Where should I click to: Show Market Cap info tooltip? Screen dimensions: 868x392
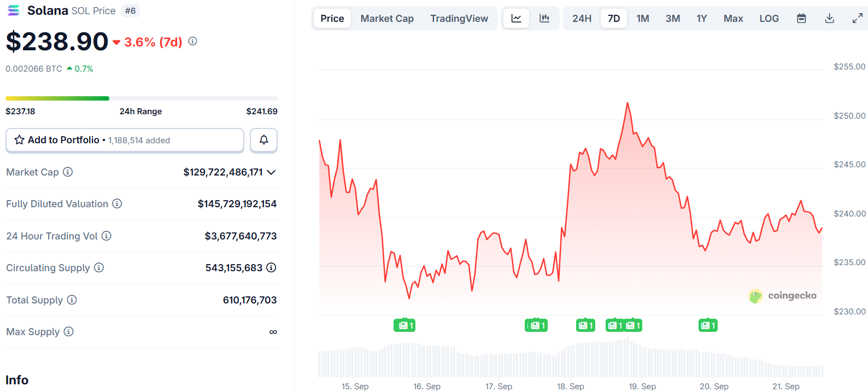[68, 172]
